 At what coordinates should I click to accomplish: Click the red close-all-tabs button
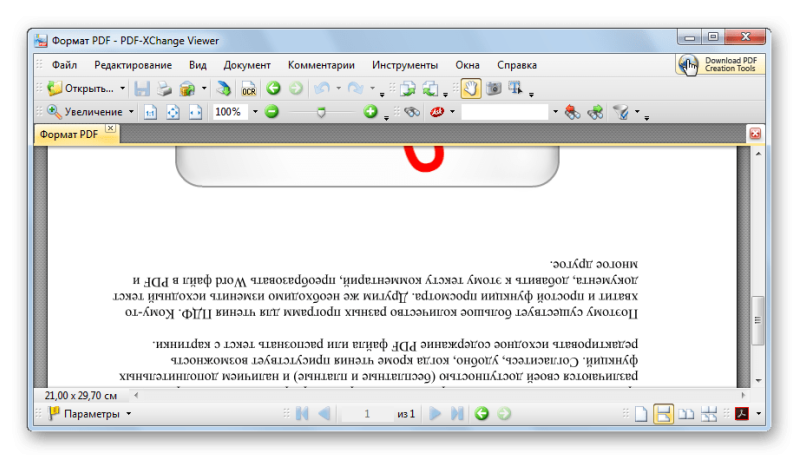(755, 134)
